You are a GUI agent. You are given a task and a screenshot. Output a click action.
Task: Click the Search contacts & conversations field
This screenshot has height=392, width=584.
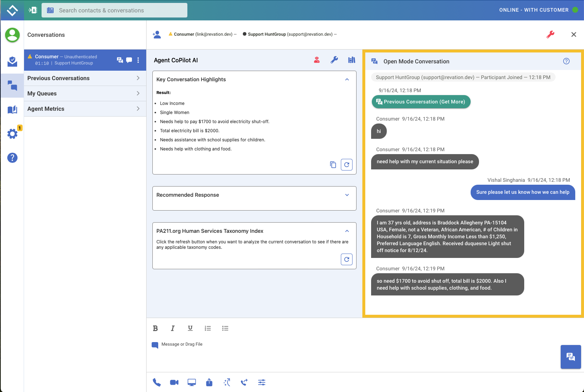[x=114, y=10]
